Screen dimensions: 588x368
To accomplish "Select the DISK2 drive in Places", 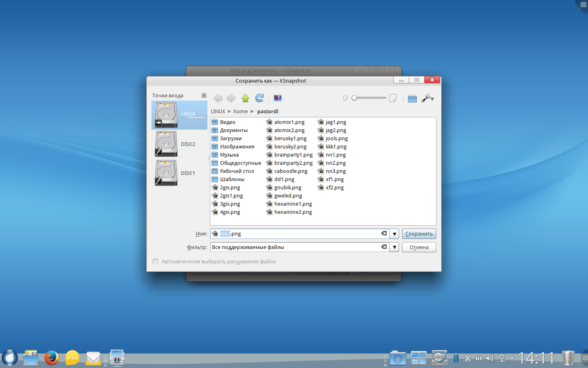I will (180, 144).
